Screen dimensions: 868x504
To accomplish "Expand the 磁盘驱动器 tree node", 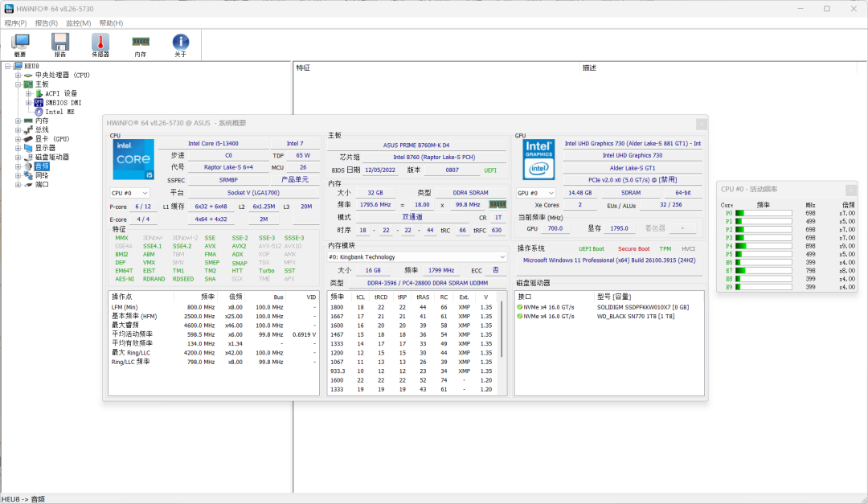I will point(18,158).
